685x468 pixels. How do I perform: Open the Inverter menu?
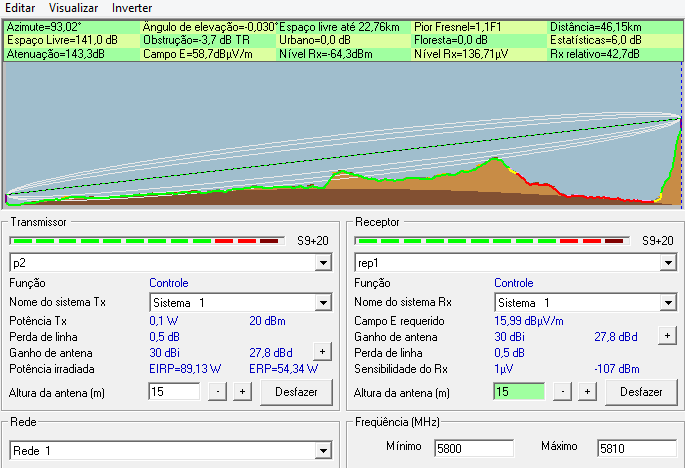point(132,8)
